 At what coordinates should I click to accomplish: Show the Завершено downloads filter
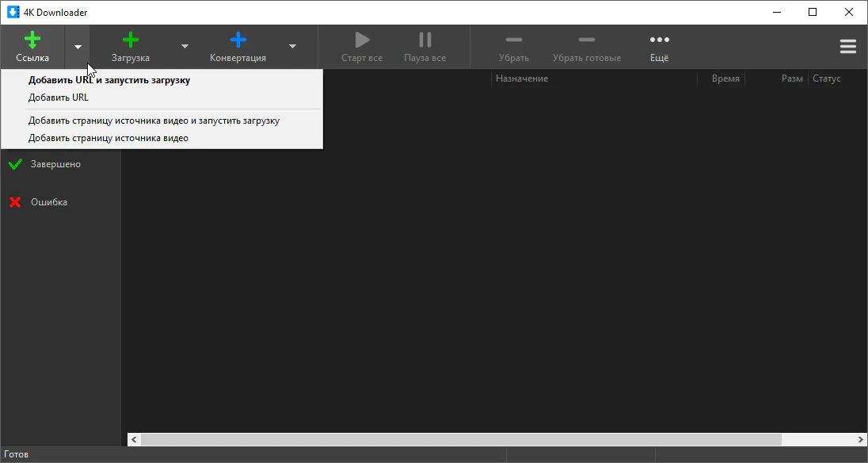[55, 164]
